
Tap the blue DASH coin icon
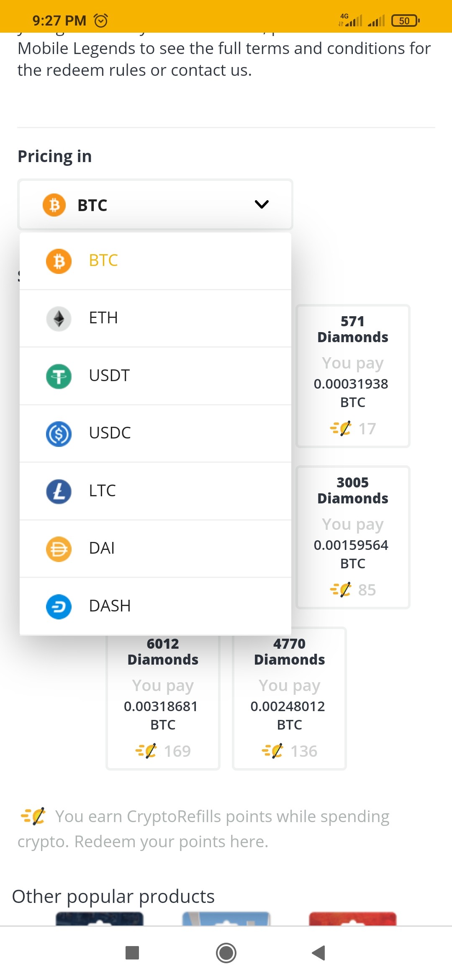click(59, 606)
